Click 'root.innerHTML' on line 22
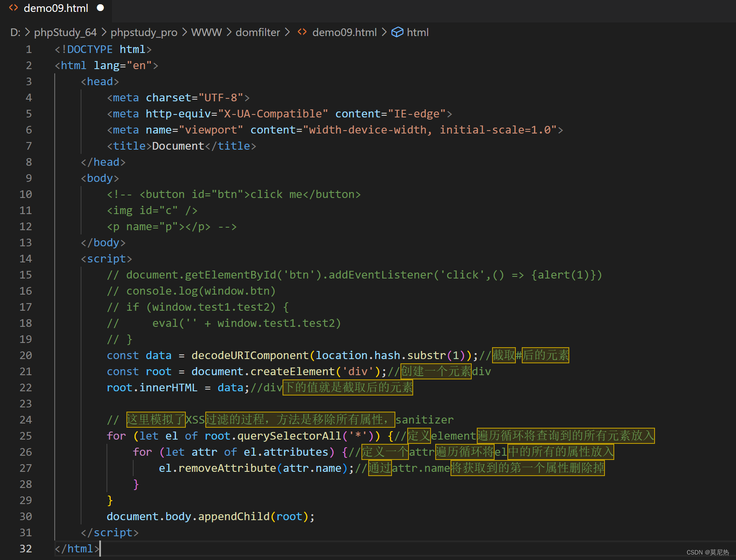 point(152,388)
